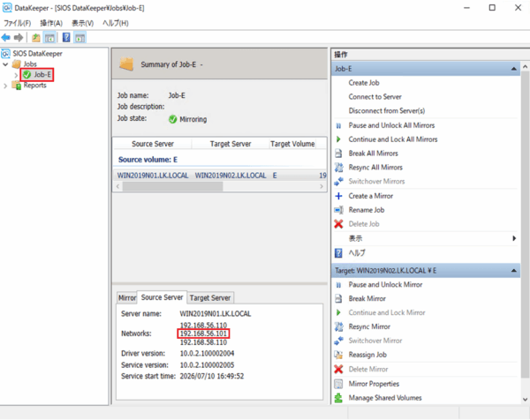Click the Break All Mirrors icon
The image size is (530, 420).
(x=338, y=154)
